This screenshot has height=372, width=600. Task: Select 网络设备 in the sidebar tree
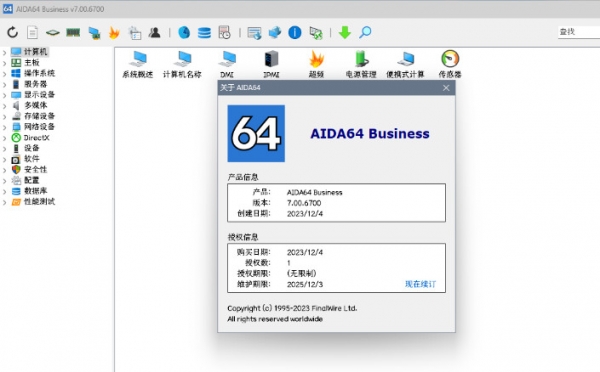coord(39,127)
